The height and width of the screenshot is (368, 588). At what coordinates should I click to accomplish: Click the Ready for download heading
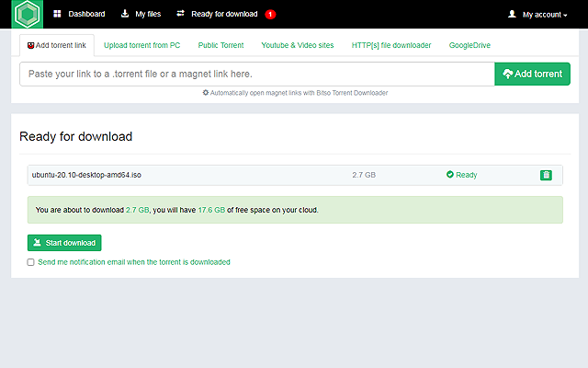[75, 136]
